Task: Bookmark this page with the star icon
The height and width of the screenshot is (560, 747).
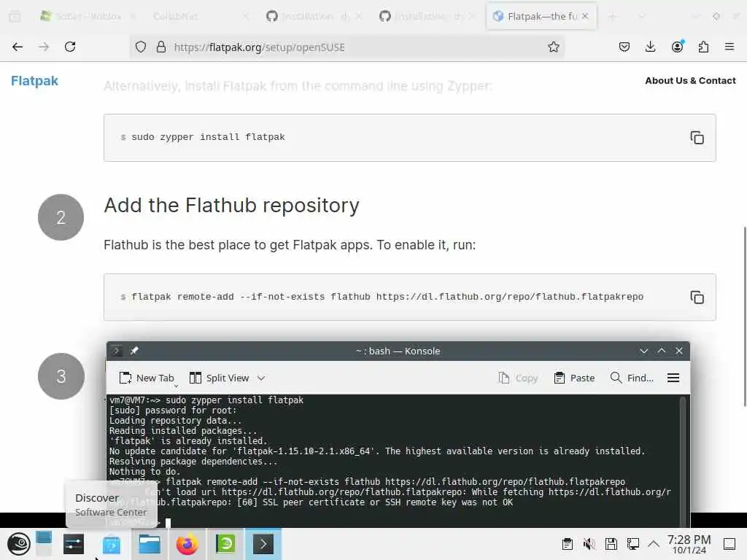Action: (x=553, y=47)
